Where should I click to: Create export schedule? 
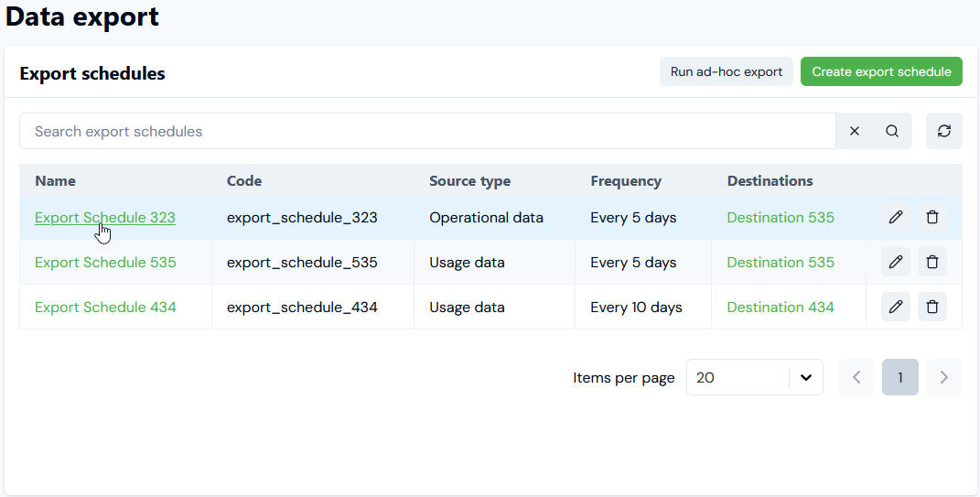coord(881,72)
